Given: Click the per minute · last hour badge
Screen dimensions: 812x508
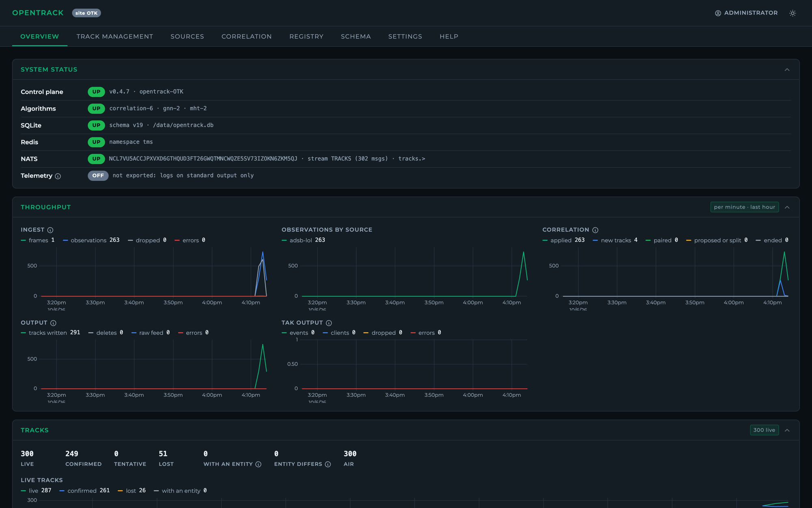Looking at the screenshot, I should tap(745, 207).
